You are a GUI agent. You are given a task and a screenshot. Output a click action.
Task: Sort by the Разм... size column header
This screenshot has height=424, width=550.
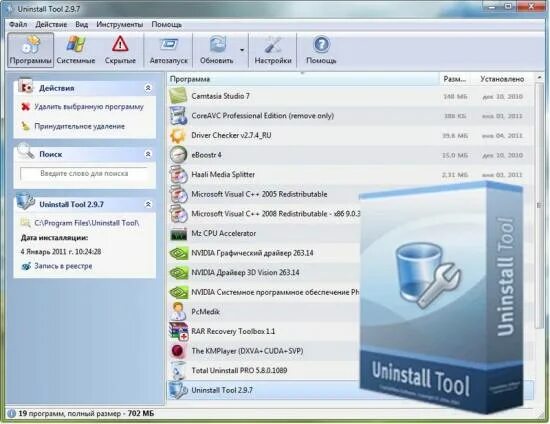click(455, 79)
